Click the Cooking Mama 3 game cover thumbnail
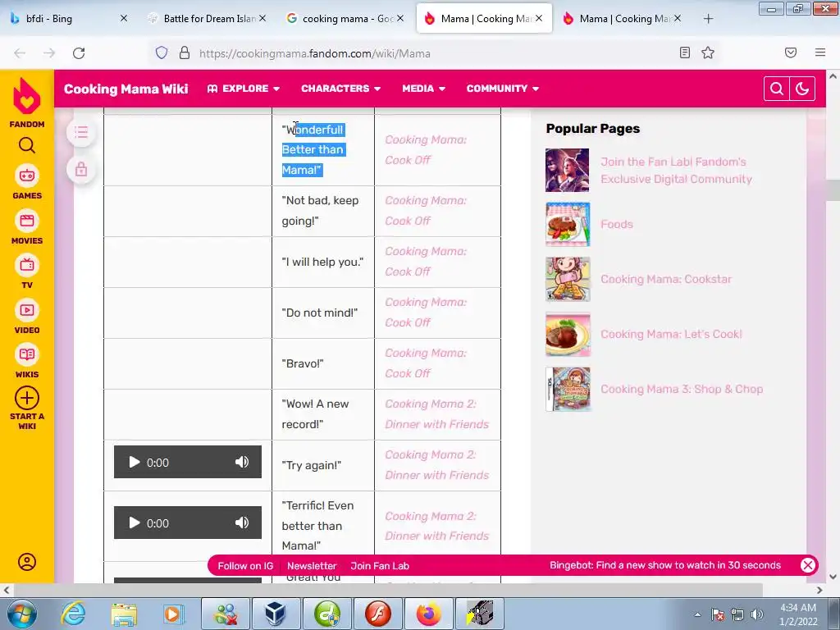This screenshot has height=630, width=840. click(568, 389)
